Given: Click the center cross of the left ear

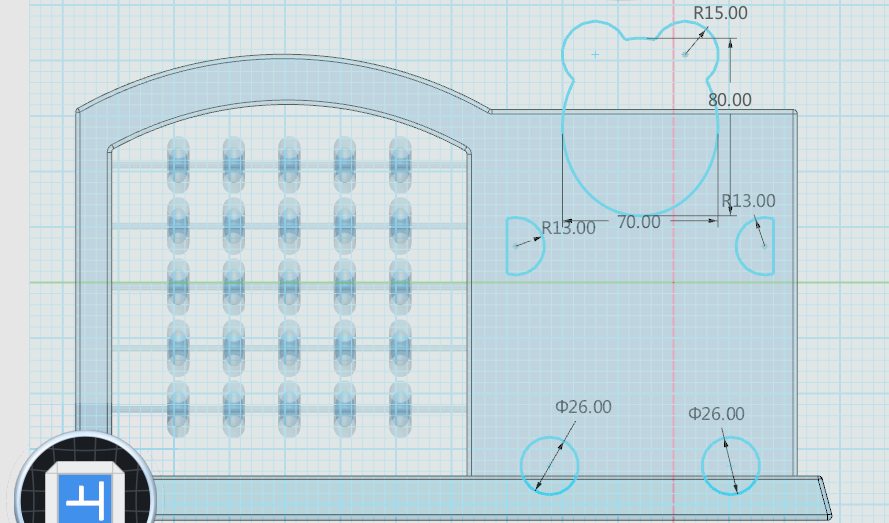Looking at the screenshot, I should coord(595,54).
